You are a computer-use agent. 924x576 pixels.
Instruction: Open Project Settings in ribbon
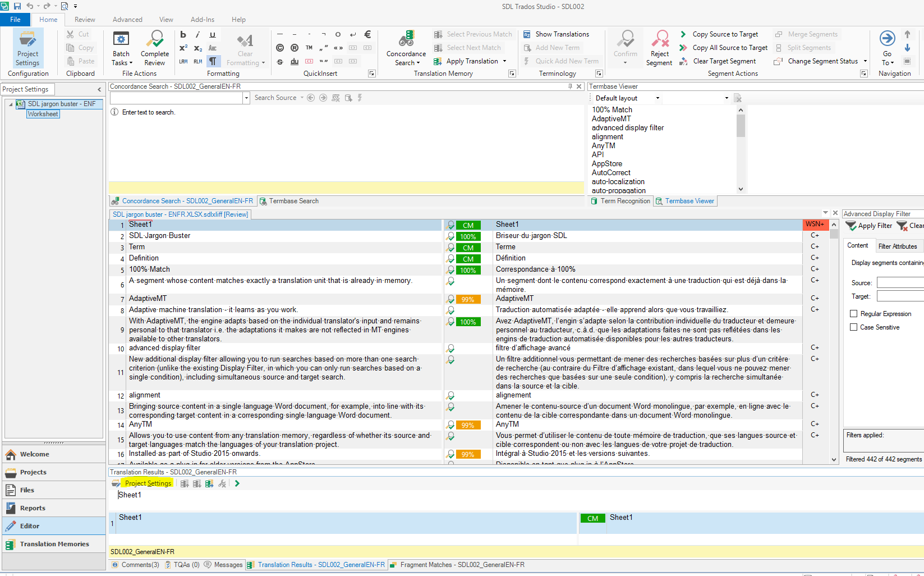pos(27,48)
